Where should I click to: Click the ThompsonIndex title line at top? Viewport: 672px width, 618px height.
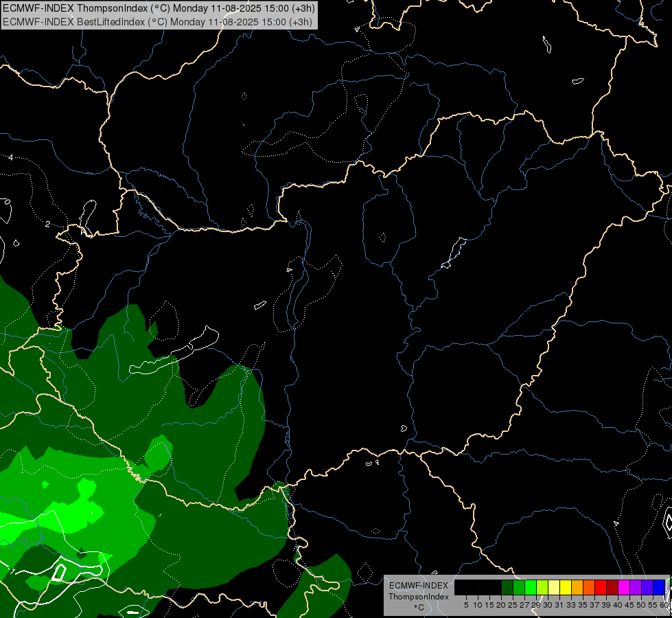pos(159,8)
